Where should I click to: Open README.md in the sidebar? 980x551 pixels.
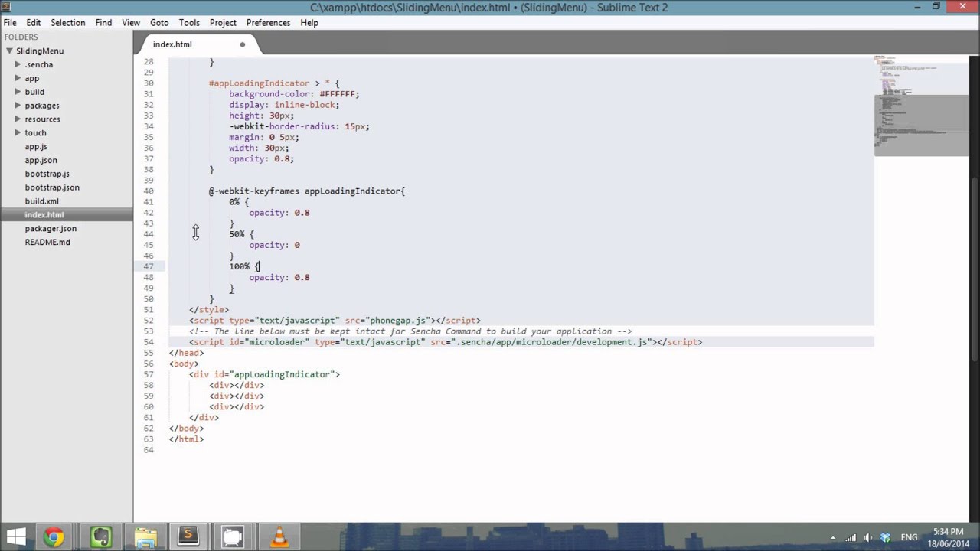(47, 242)
